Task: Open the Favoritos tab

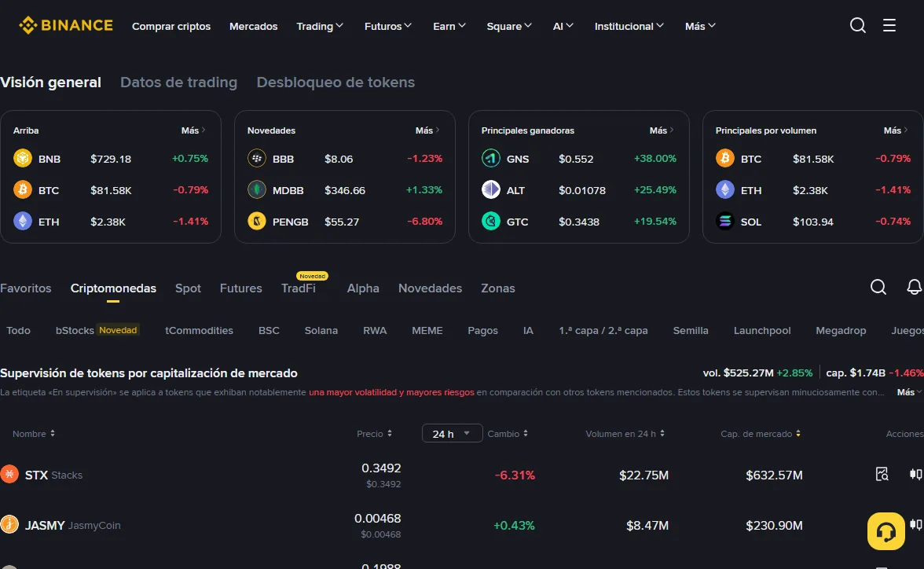Action: [x=25, y=288]
